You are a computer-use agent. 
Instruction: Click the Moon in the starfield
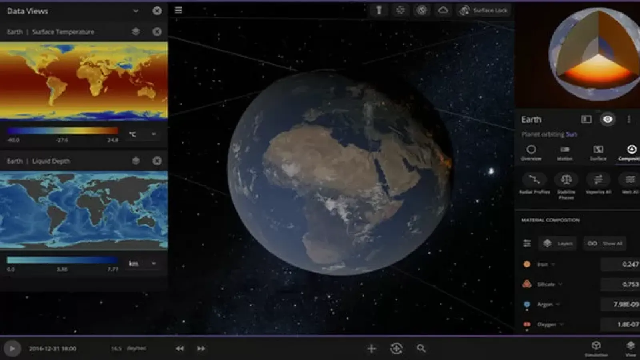[x=491, y=171]
